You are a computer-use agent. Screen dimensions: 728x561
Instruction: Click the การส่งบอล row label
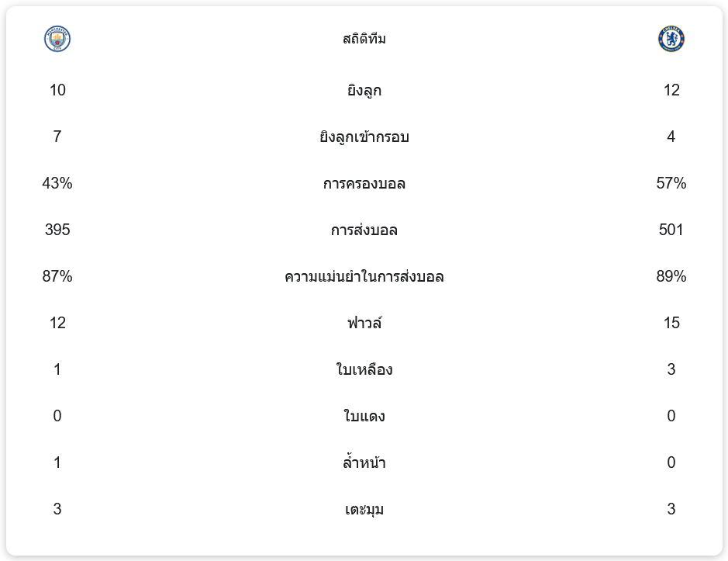tap(364, 230)
